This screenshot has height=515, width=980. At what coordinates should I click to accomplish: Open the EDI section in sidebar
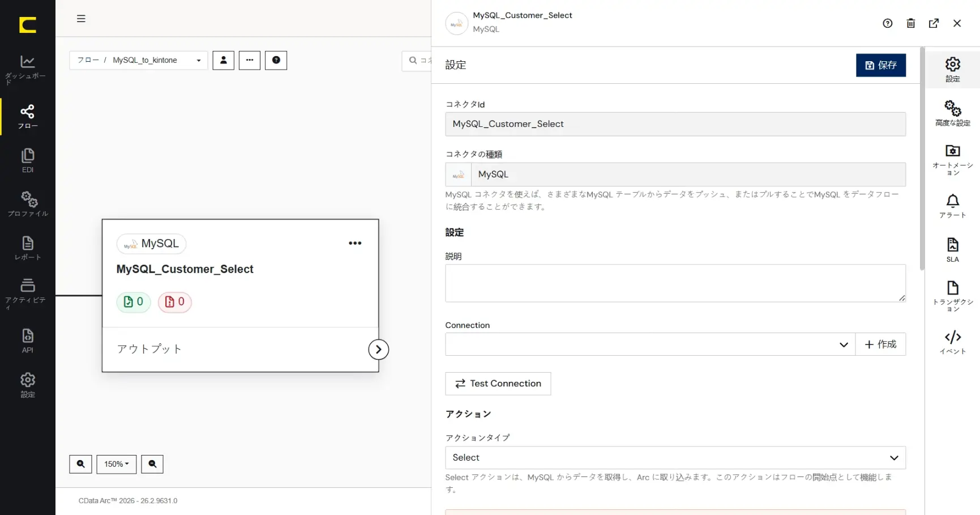(27, 161)
